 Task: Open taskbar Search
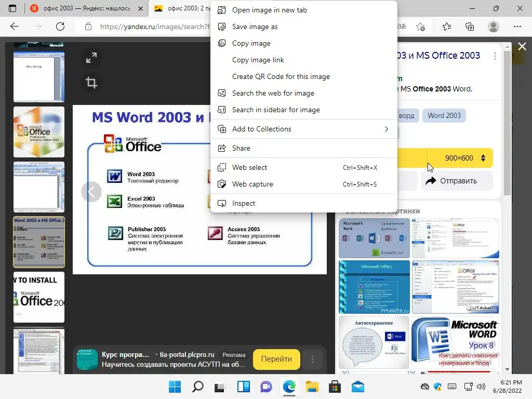(x=198, y=387)
